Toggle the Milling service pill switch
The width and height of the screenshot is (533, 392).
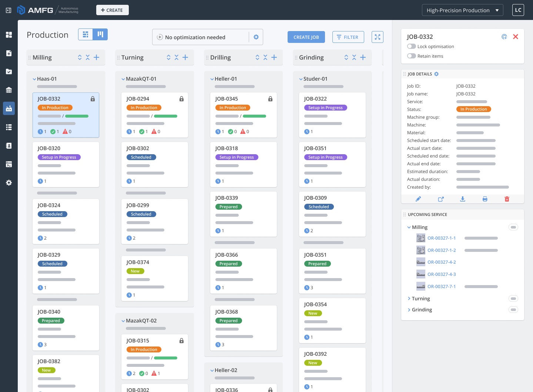(x=513, y=227)
